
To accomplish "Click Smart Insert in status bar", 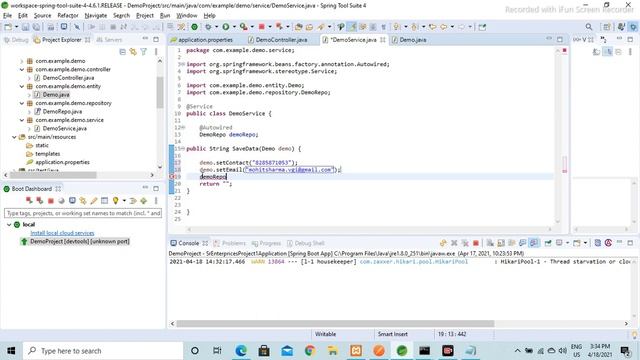I will 393,334.
